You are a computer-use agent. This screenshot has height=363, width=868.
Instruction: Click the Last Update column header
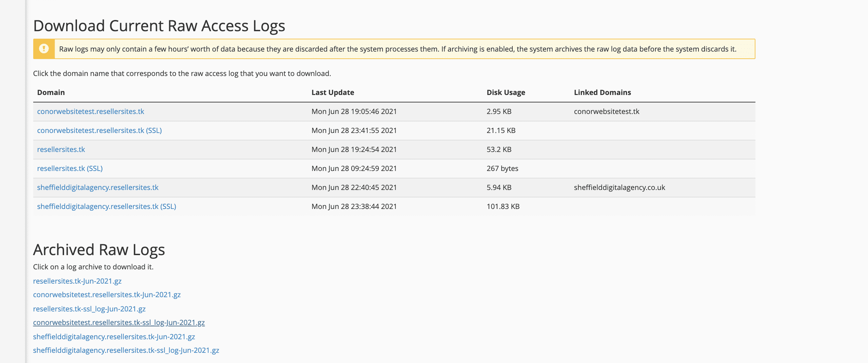pyautogui.click(x=333, y=93)
